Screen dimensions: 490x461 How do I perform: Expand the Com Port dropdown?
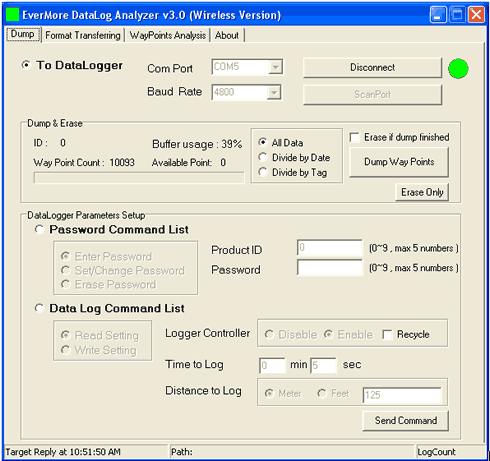(x=275, y=67)
